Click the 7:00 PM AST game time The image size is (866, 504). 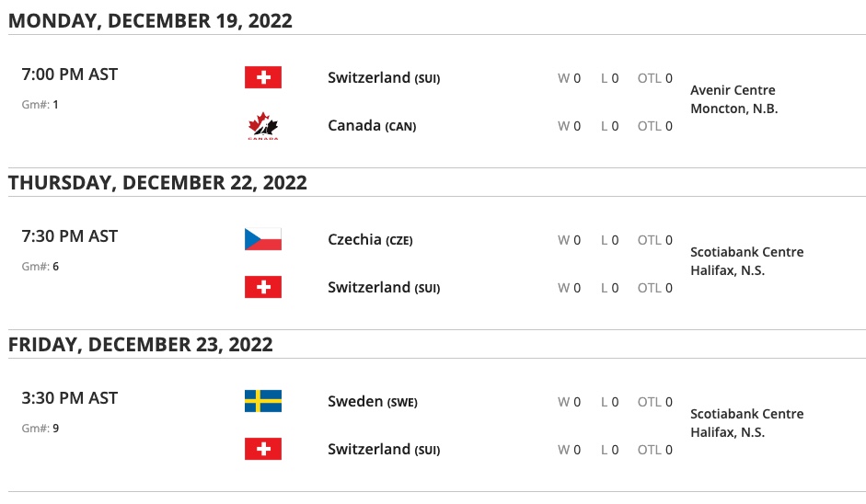[70, 74]
